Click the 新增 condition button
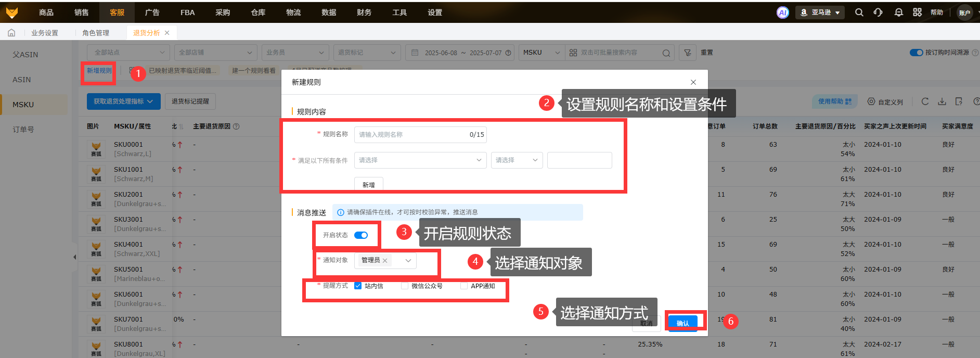Screen dimensions: 980x358 [x=369, y=185]
